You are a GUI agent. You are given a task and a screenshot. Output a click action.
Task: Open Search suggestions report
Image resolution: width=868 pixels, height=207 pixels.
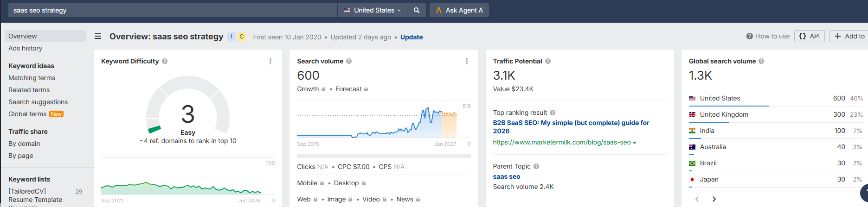(38, 102)
